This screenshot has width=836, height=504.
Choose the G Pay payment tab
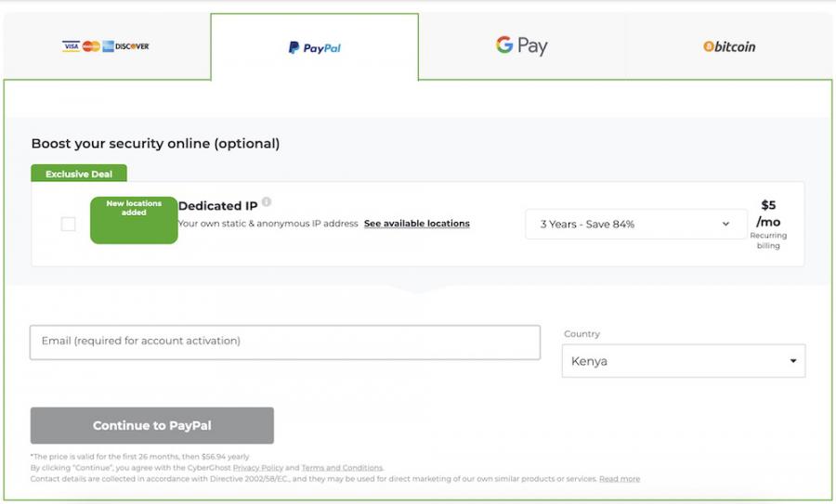pyautogui.click(x=521, y=46)
